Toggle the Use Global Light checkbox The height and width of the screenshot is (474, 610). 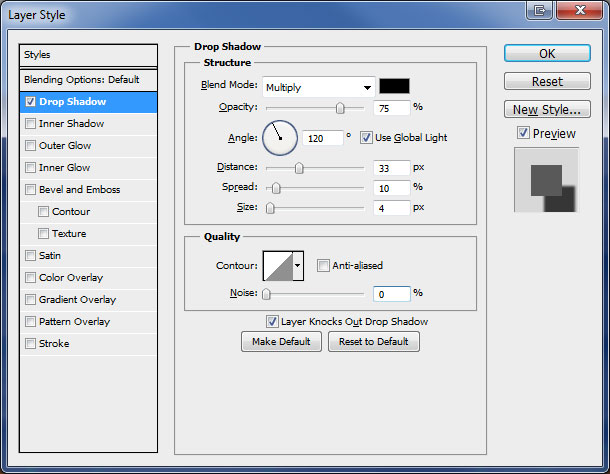coord(366,137)
